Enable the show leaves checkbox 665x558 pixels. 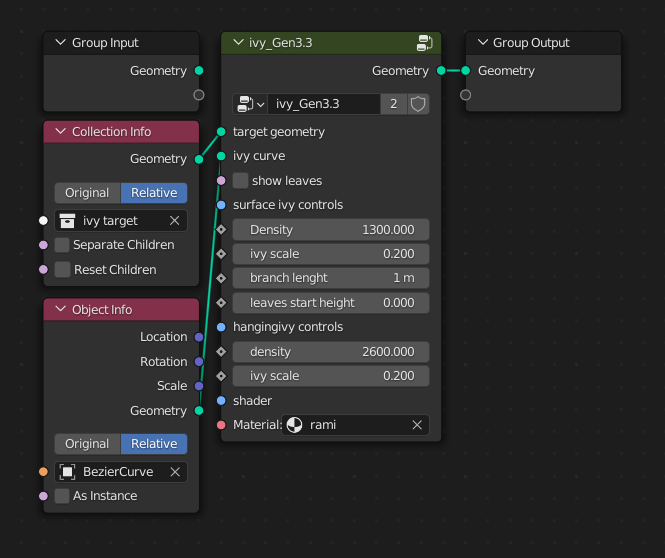(240, 181)
